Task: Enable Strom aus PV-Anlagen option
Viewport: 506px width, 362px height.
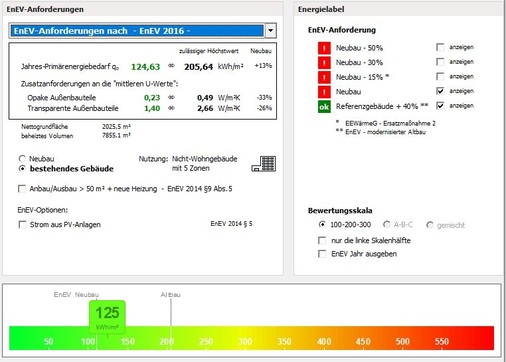Action: pos(22,225)
